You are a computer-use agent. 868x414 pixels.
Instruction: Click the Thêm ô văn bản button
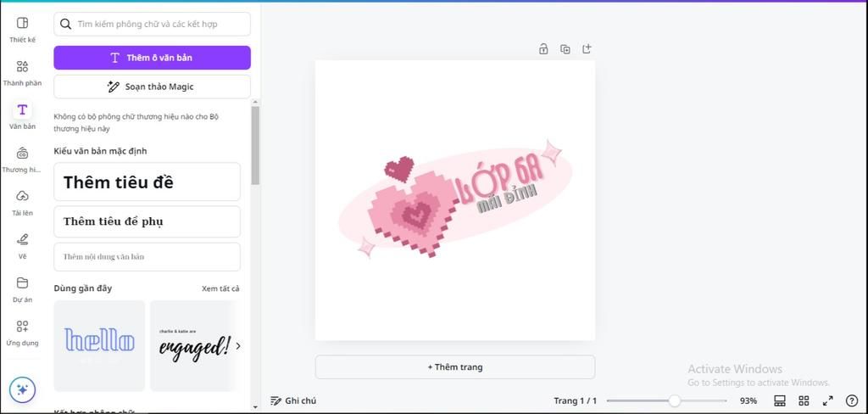[x=152, y=58]
